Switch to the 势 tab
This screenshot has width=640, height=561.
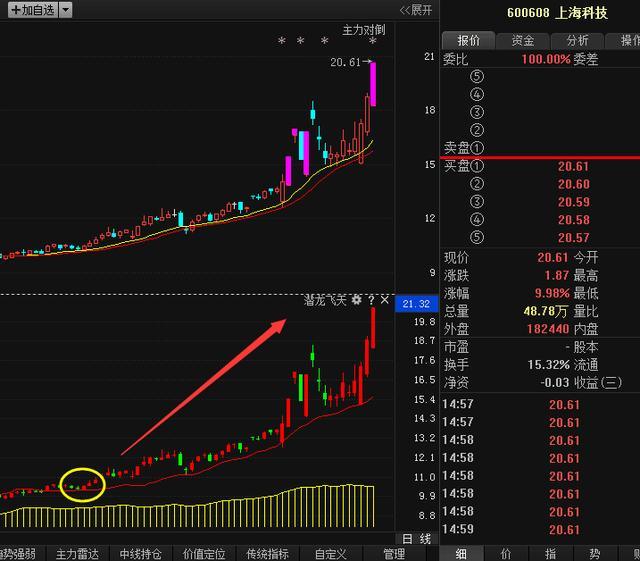(595, 554)
